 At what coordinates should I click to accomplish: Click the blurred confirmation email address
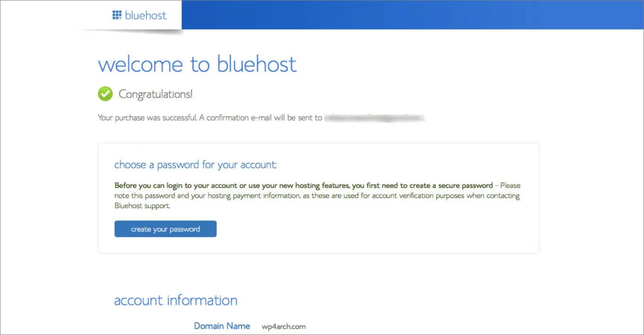pos(374,118)
